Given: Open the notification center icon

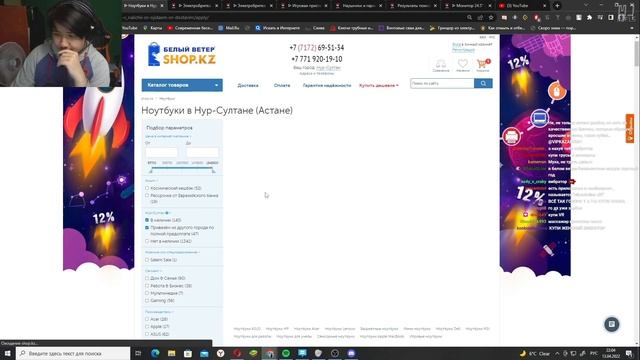Looking at the screenshot, I should (x=629, y=353).
